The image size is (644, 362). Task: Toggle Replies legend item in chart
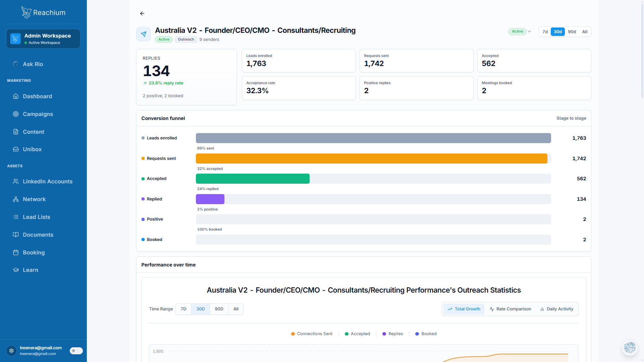point(392,334)
